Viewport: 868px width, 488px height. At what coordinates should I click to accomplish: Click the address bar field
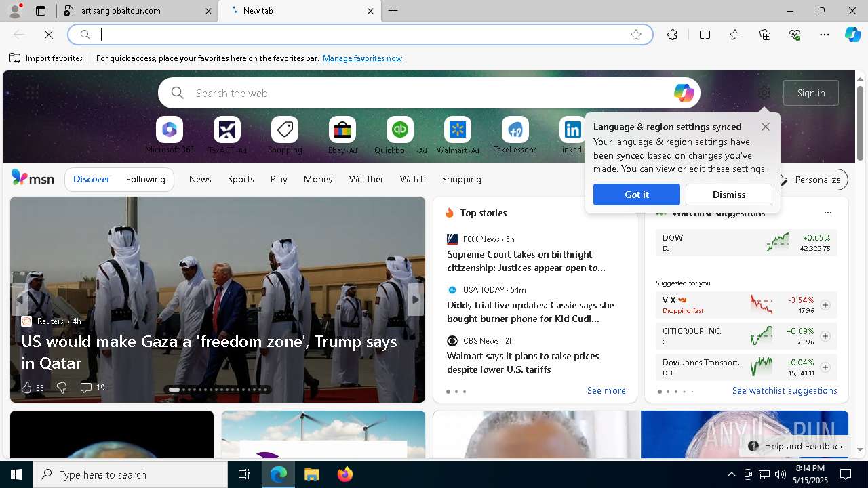pos(359,35)
